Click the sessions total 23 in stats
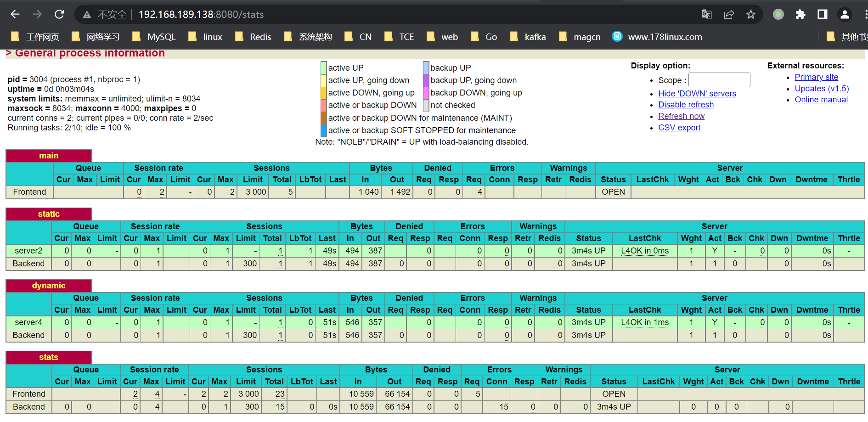The height and width of the screenshot is (422, 868). (x=280, y=394)
